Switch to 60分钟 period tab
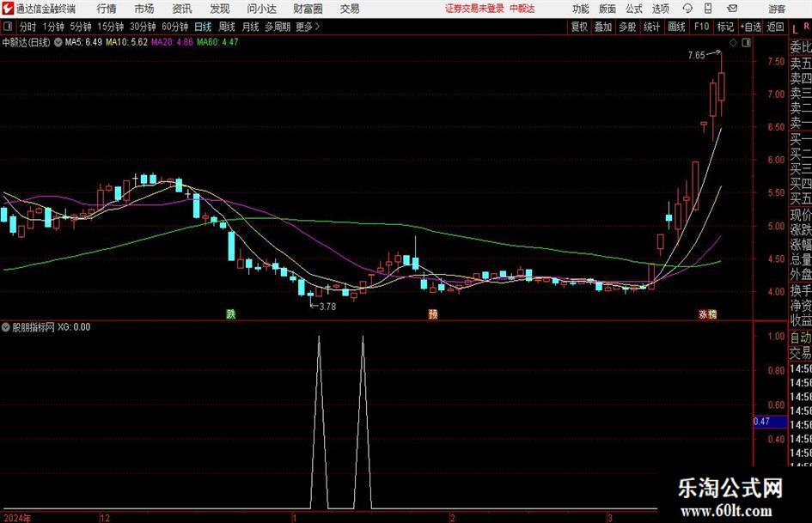 [x=175, y=27]
